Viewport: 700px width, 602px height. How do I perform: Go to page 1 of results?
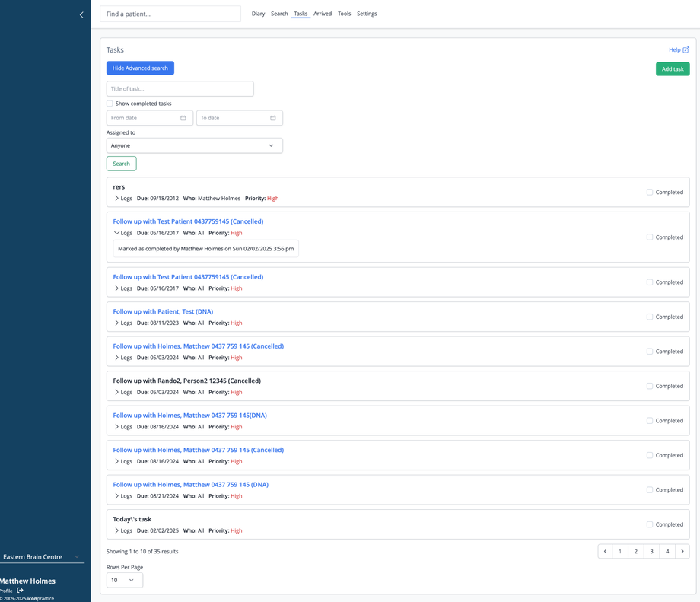pos(620,551)
